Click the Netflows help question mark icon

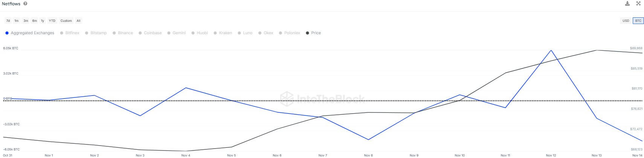pos(25,4)
